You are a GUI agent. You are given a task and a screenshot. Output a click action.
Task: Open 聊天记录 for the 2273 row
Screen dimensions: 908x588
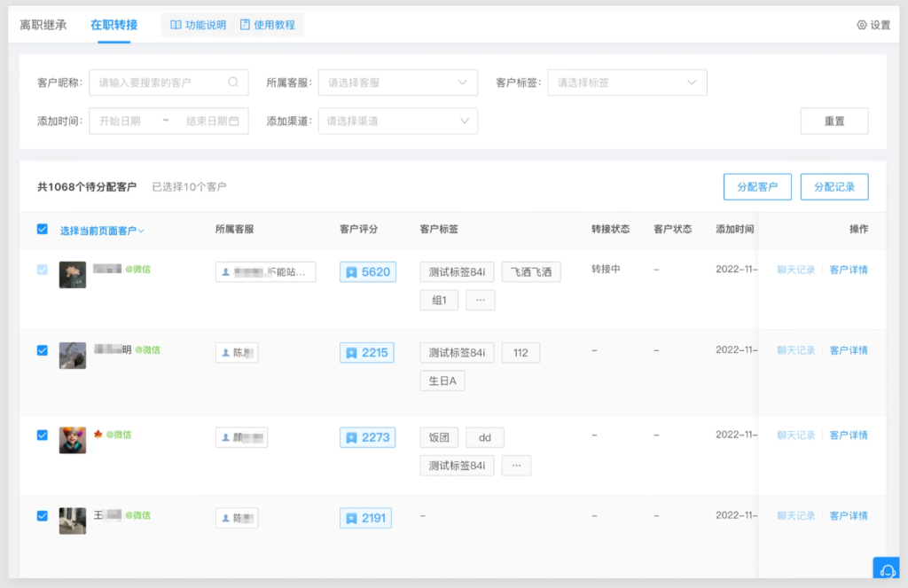pyautogui.click(x=796, y=435)
